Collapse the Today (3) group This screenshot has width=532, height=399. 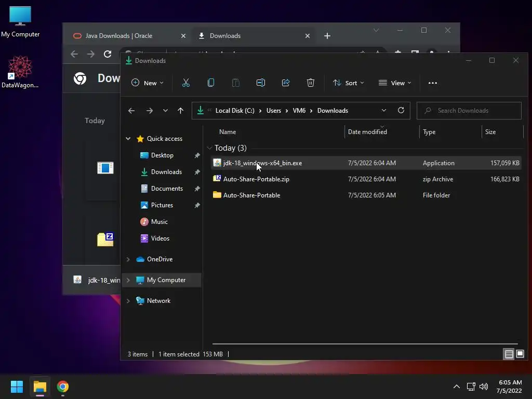(209, 148)
